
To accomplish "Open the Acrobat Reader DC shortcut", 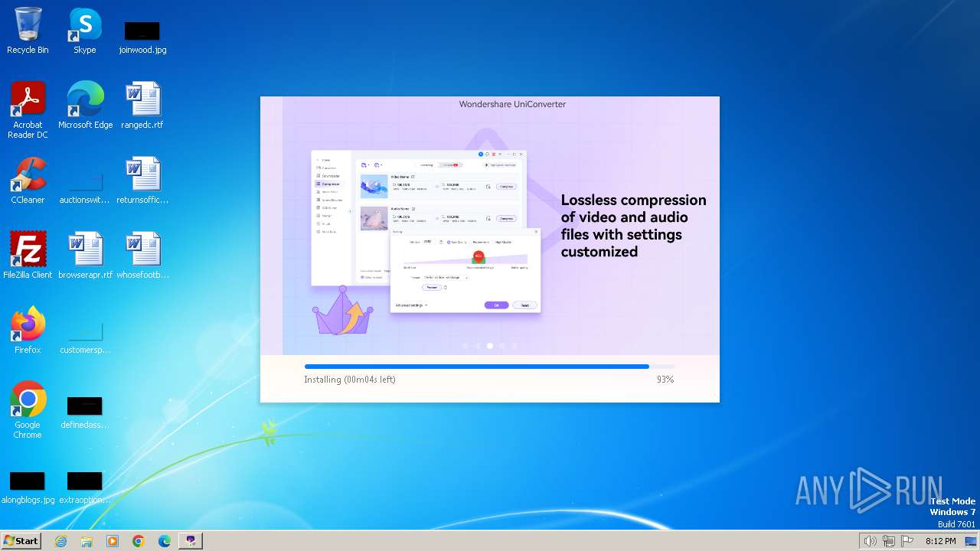I will (28, 109).
